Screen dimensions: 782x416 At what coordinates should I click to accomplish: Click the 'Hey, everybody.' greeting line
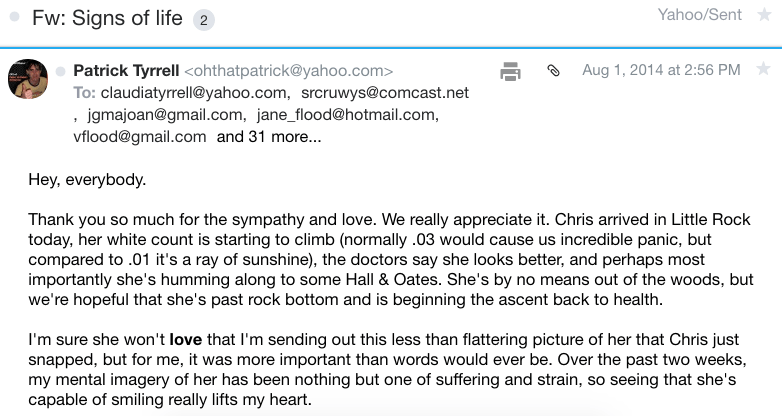[87, 181]
